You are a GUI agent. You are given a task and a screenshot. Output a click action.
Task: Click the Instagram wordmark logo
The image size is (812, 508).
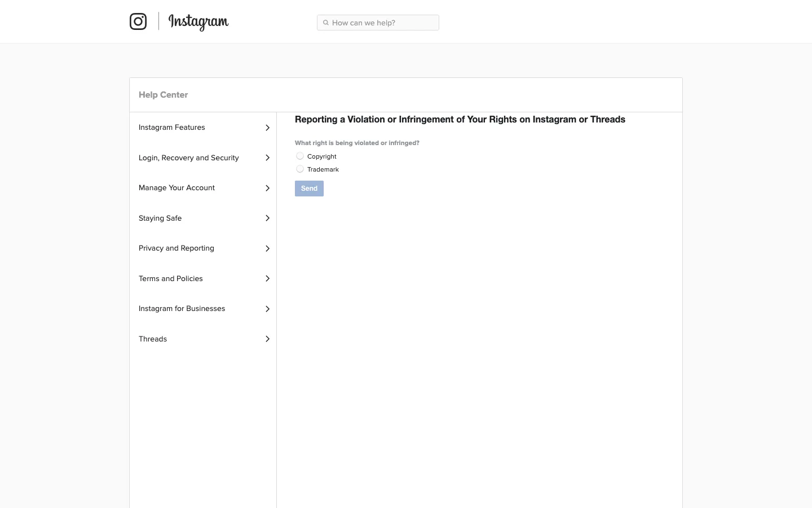click(198, 22)
